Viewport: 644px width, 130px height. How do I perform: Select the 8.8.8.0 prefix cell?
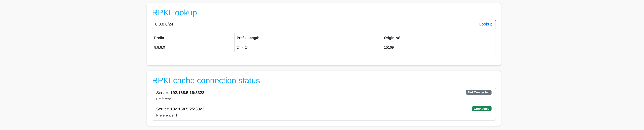point(160,47)
